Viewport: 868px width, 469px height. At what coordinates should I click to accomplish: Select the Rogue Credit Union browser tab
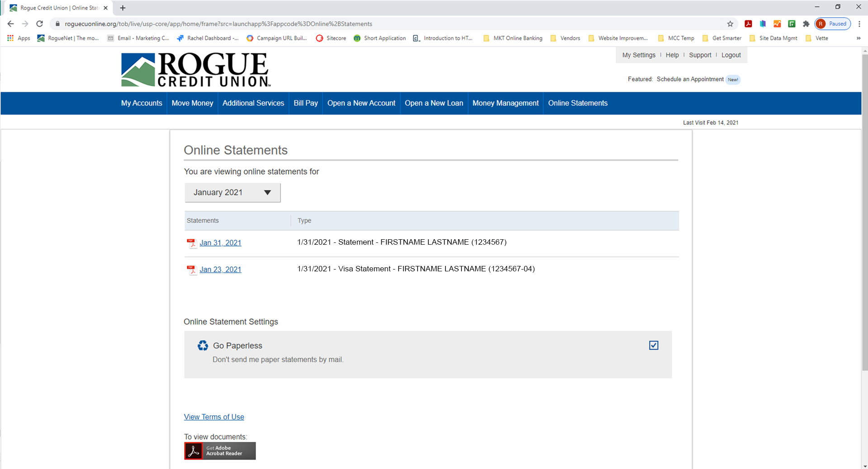click(57, 8)
